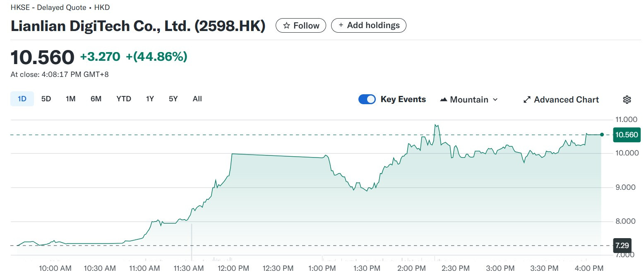Open chart settings gear icon
644x277 pixels.
(x=627, y=100)
